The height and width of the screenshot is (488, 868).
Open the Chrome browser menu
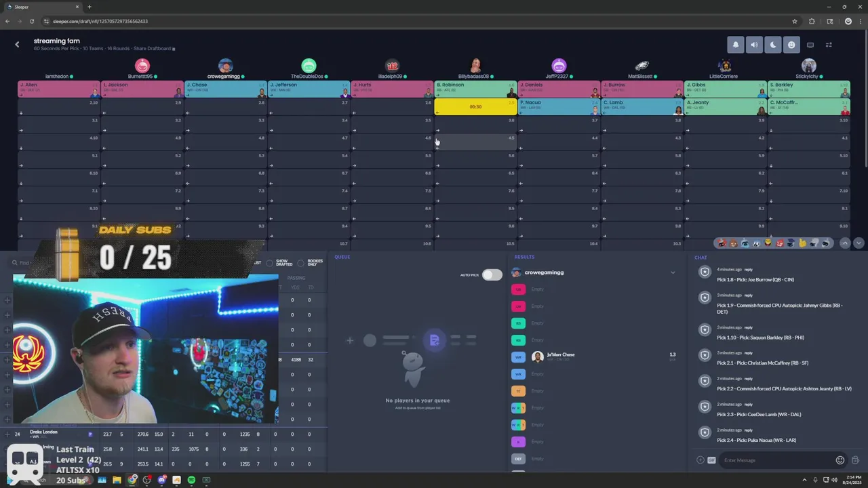click(x=860, y=21)
